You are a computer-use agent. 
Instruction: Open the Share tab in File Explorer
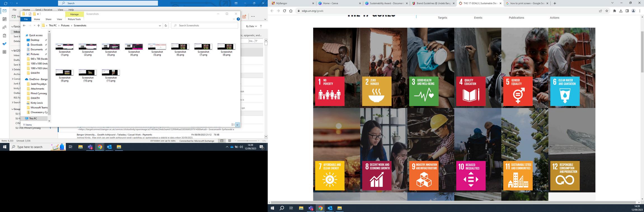pyautogui.click(x=48, y=19)
